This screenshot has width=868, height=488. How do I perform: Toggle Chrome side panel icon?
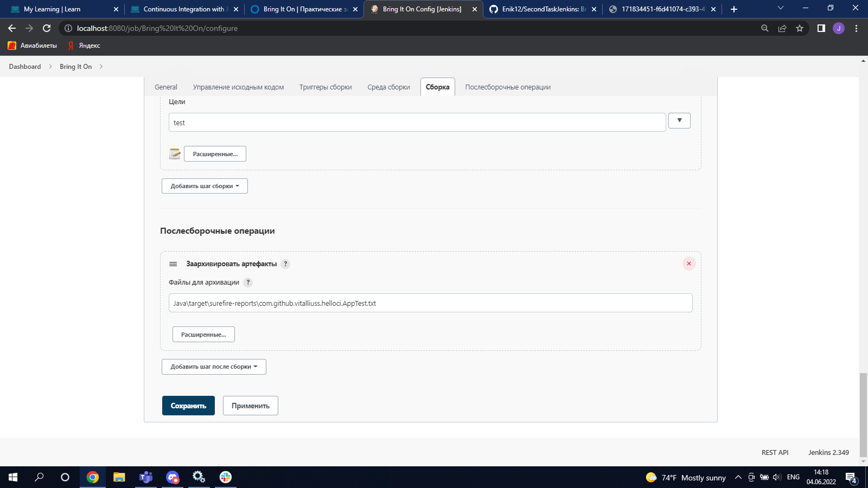[x=821, y=28]
